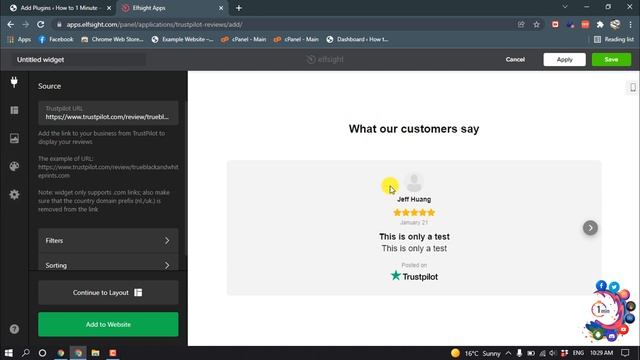Open the gear Settings tab in sidebar
This screenshot has height=360, width=640.
(x=14, y=195)
